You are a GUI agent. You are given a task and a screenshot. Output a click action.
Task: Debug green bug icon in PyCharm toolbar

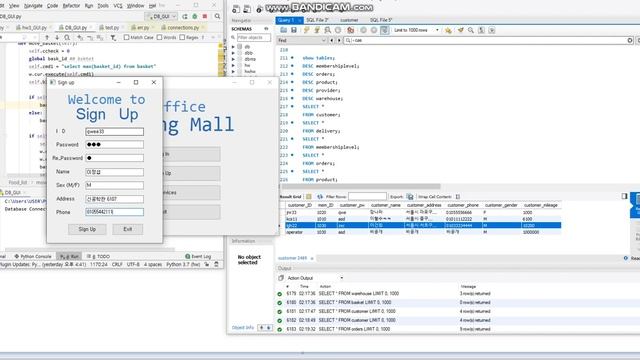(195, 16)
